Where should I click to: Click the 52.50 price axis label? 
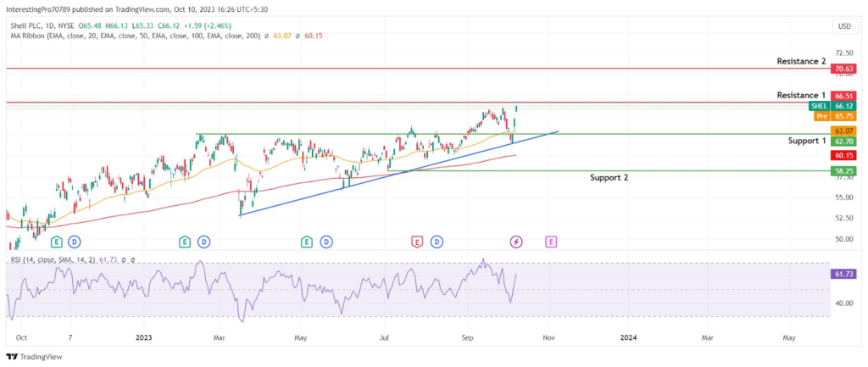point(843,218)
